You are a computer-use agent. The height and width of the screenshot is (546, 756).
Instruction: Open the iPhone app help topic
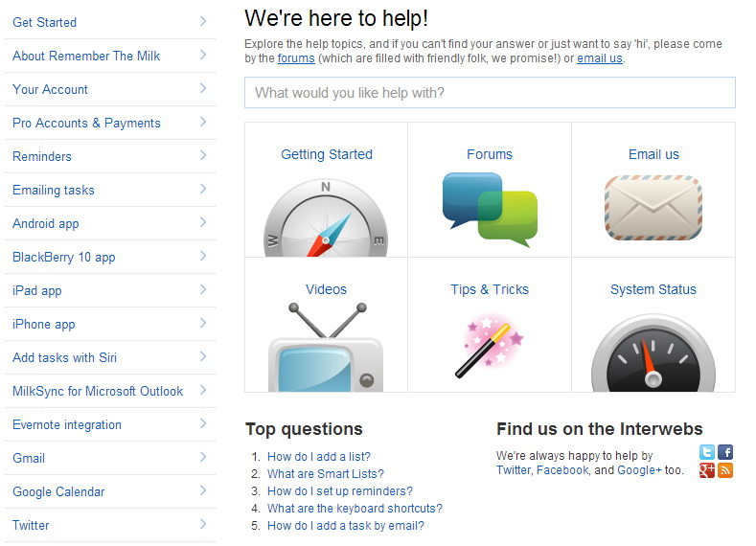(44, 324)
